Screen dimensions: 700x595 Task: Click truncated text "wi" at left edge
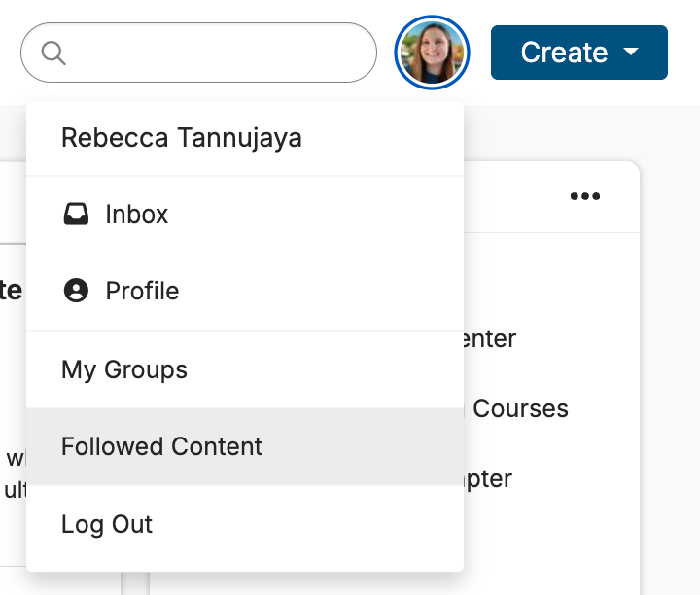pos(14,457)
